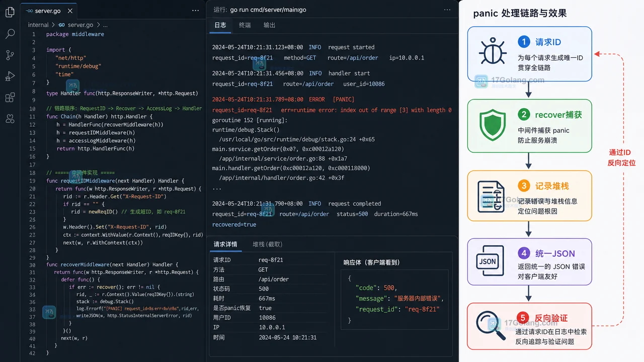Select the 堆栈 (截取) tab

[268, 244]
